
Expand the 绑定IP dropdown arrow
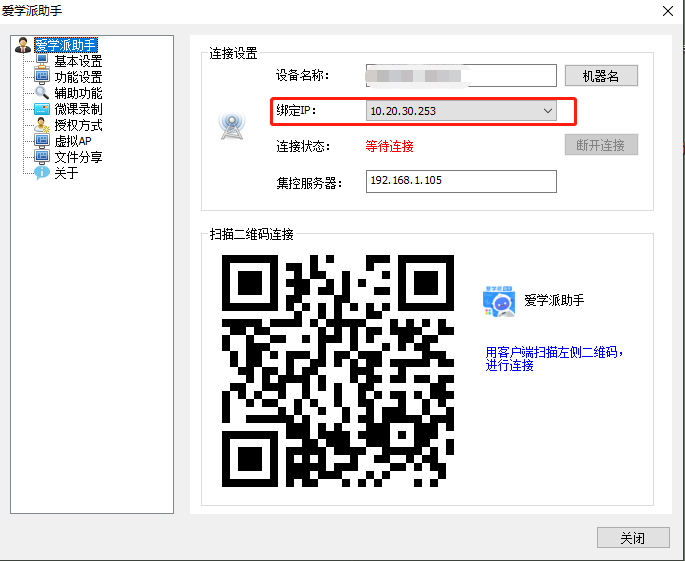click(548, 111)
